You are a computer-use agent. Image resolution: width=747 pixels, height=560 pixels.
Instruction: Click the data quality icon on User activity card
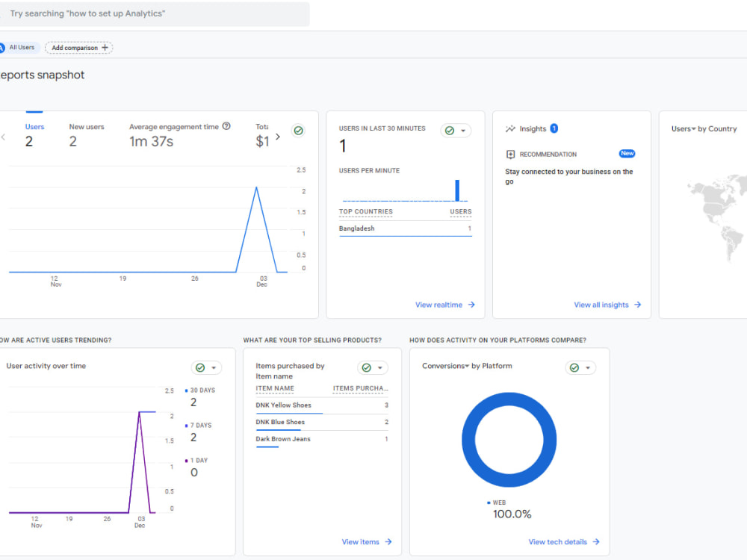point(200,367)
